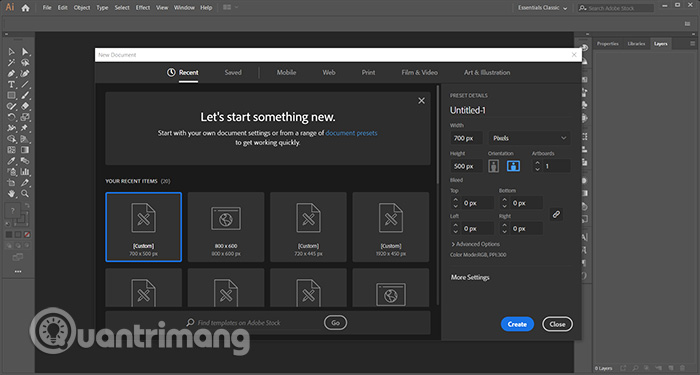Open the Layers panel options menu
Screen dimensions: 700x375
[x=692, y=44]
